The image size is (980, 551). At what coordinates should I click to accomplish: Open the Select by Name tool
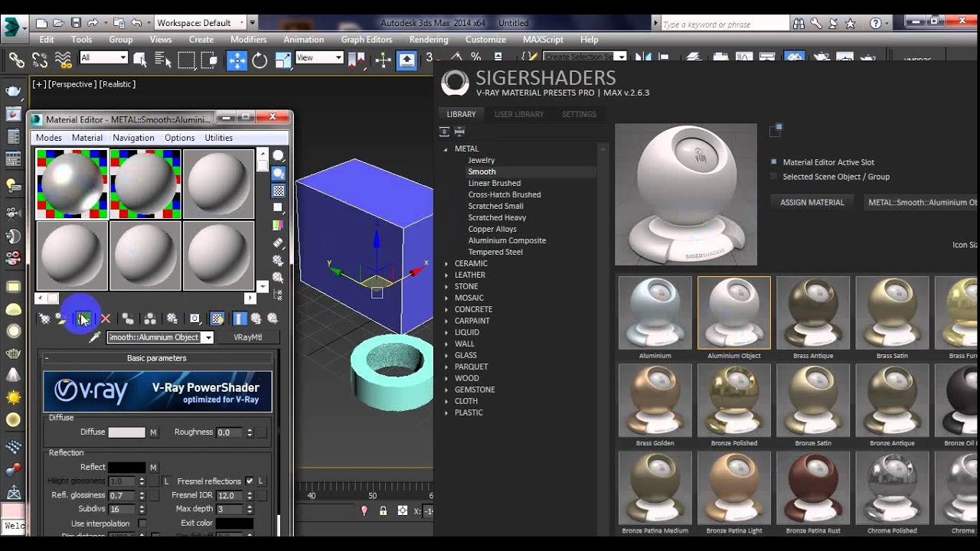pos(163,60)
